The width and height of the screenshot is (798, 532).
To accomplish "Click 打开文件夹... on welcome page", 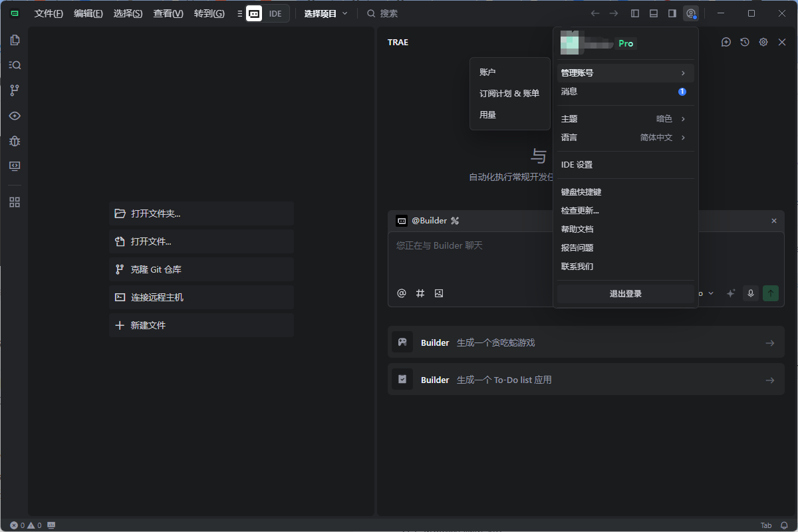I will pos(201,213).
